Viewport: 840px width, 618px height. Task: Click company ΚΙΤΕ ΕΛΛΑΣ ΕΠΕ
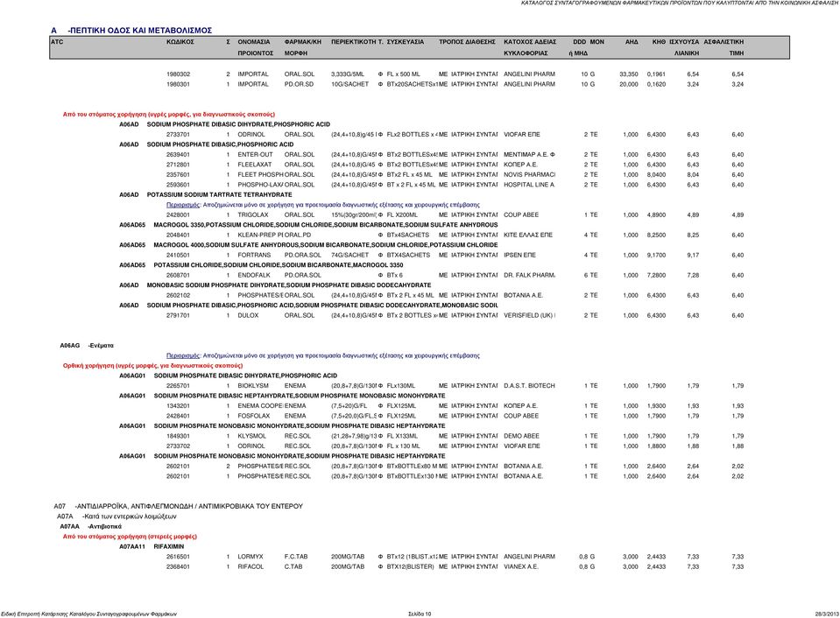(527, 235)
